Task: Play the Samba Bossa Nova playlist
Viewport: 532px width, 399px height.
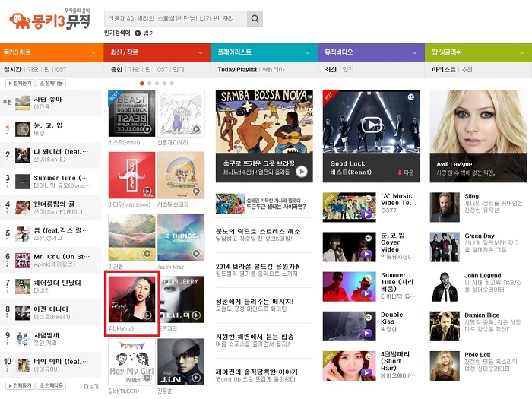Action: 301,172
